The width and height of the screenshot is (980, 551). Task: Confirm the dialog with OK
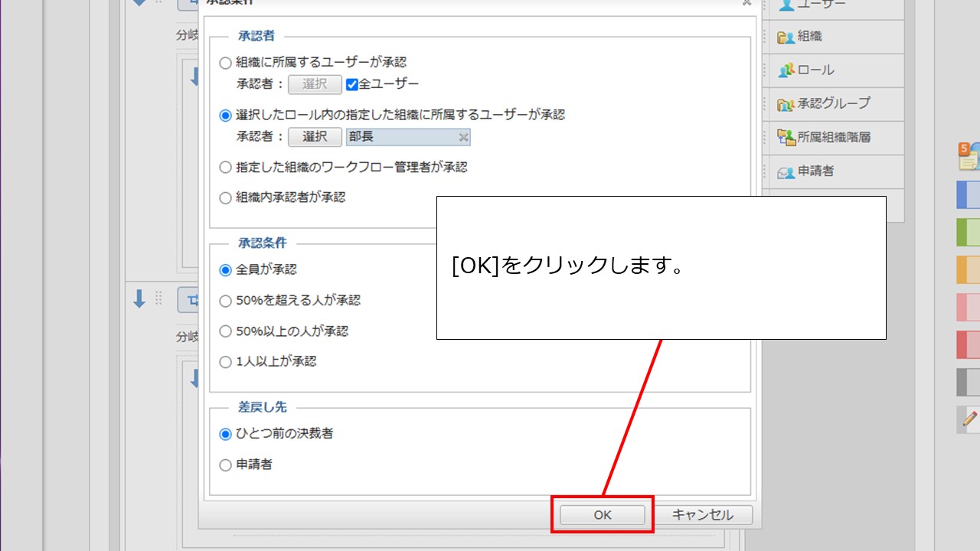603,515
